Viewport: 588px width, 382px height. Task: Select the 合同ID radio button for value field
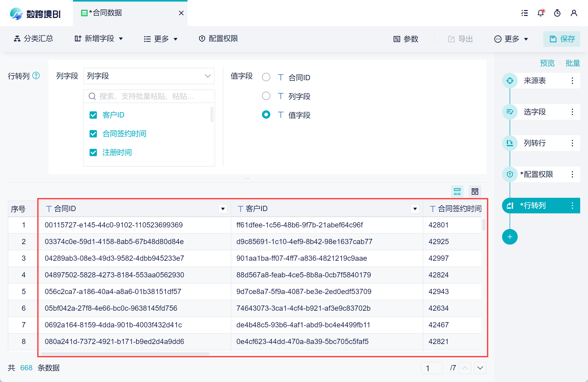click(266, 77)
